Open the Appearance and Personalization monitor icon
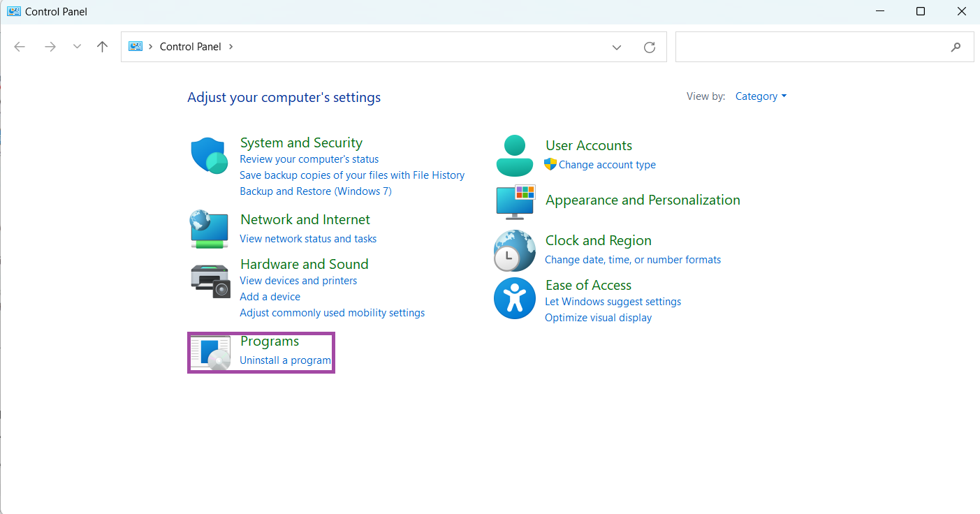The width and height of the screenshot is (980, 514). point(515,202)
